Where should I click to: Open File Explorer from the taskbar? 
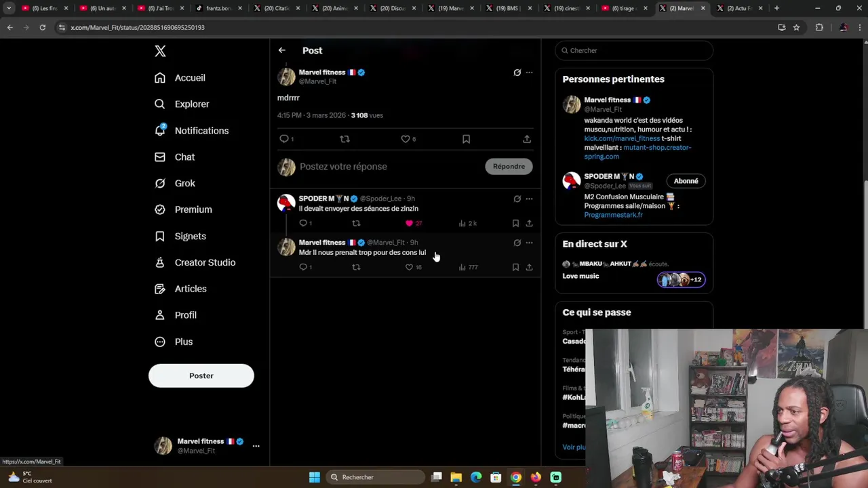tap(456, 477)
